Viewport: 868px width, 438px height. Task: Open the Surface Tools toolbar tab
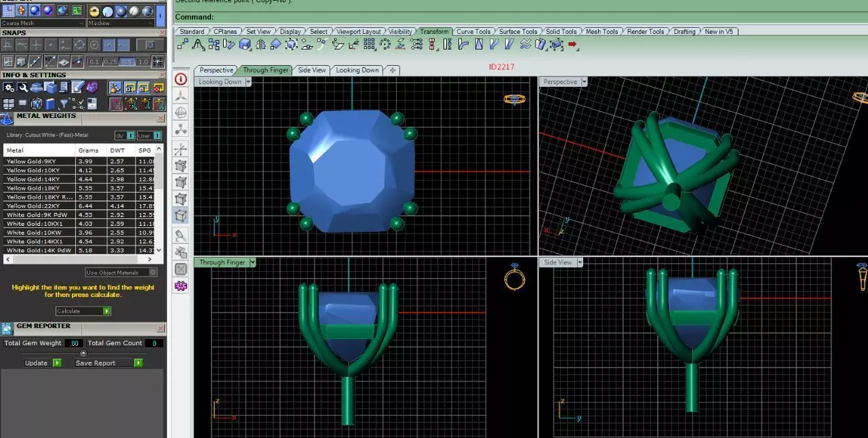518,32
